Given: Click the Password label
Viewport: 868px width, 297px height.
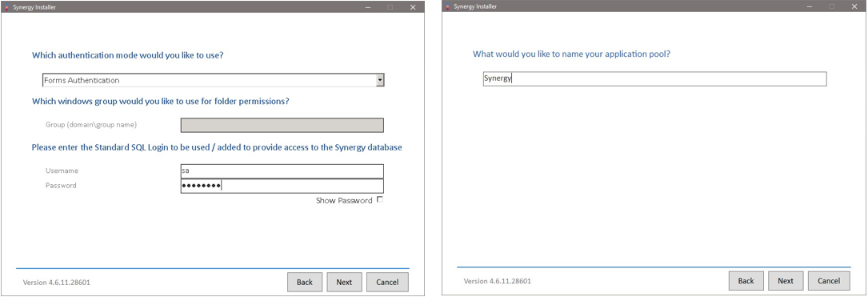Looking at the screenshot, I should pos(61,186).
